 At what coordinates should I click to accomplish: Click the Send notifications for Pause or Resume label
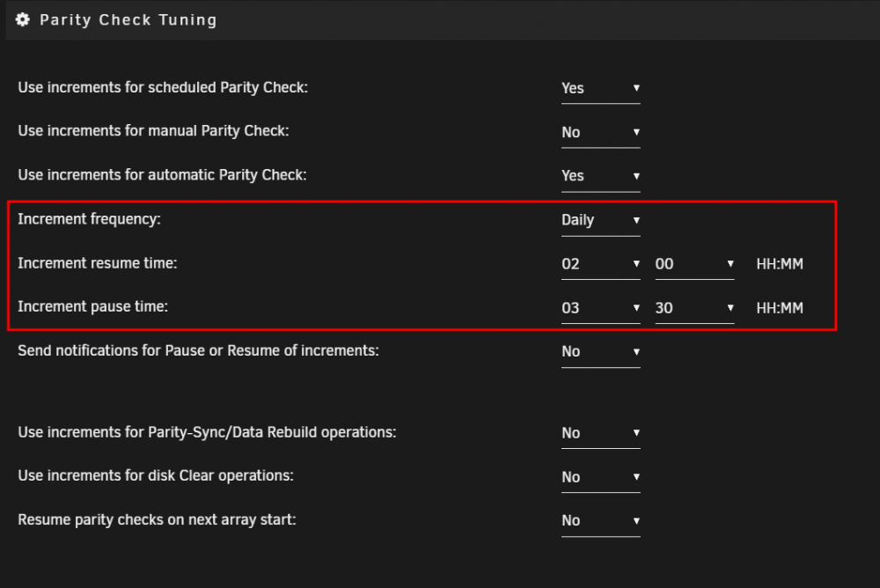[198, 350]
